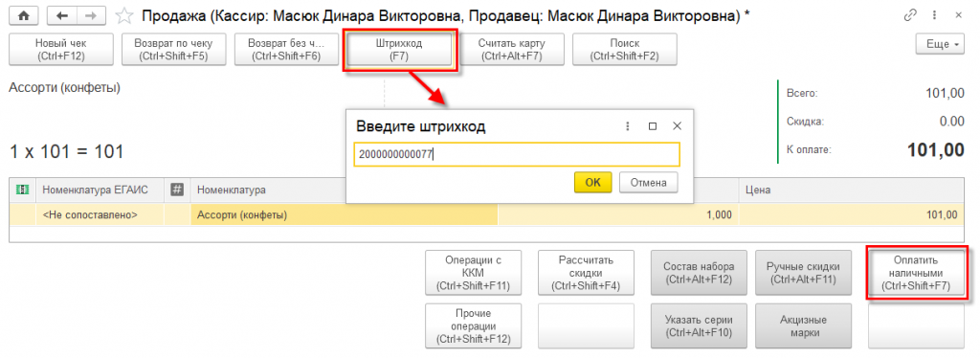The height and width of the screenshot is (358, 980).
Task: Confirm barcode with the OK button
Action: pyautogui.click(x=593, y=183)
